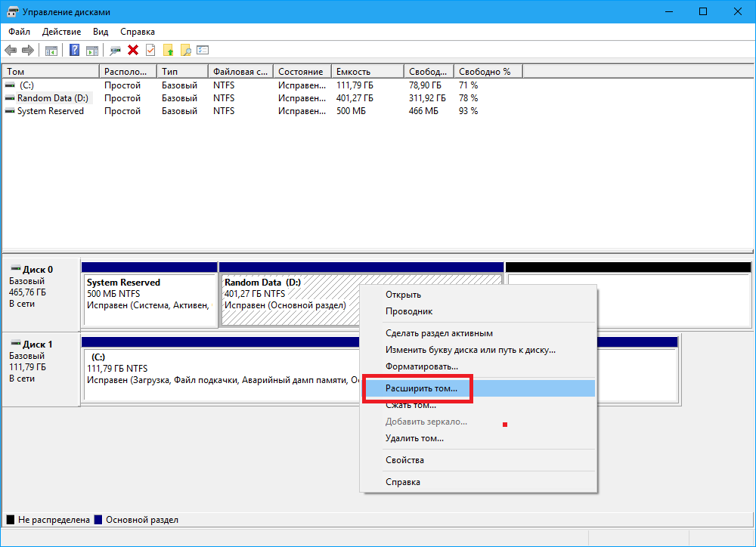Click the drive with magnifier rescan icon

pyautogui.click(x=115, y=50)
